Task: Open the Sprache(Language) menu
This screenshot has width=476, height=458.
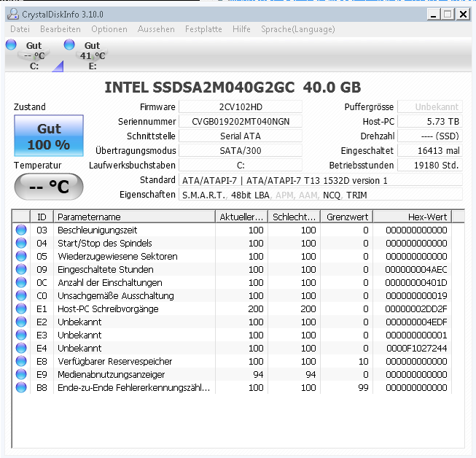Action: 298,29
